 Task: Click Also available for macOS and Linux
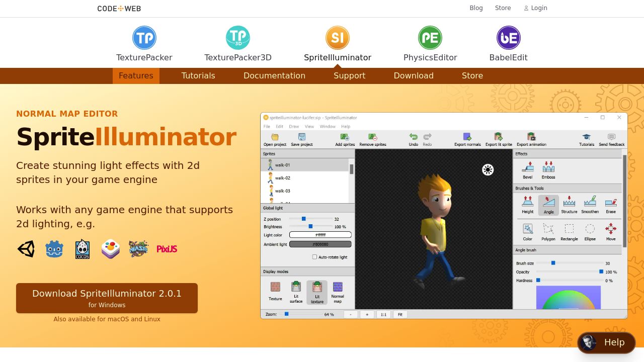coord(107,319)
